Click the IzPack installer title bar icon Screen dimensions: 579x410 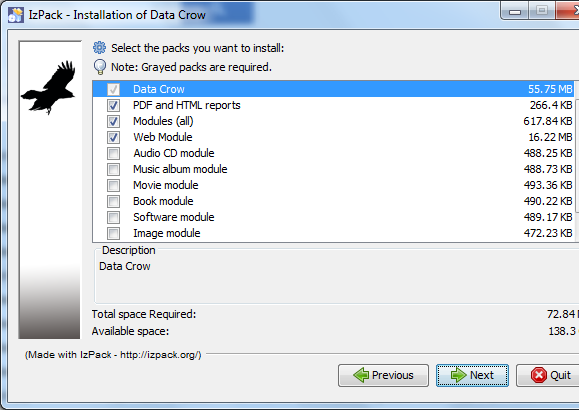pyautogui.click(x=16, y=15)
